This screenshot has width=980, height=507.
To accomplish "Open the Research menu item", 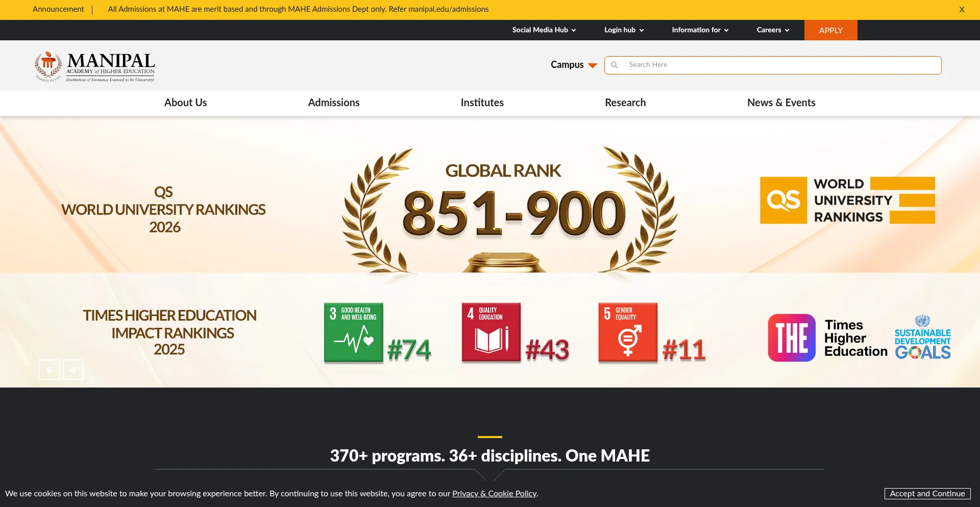I will point(625,103).
